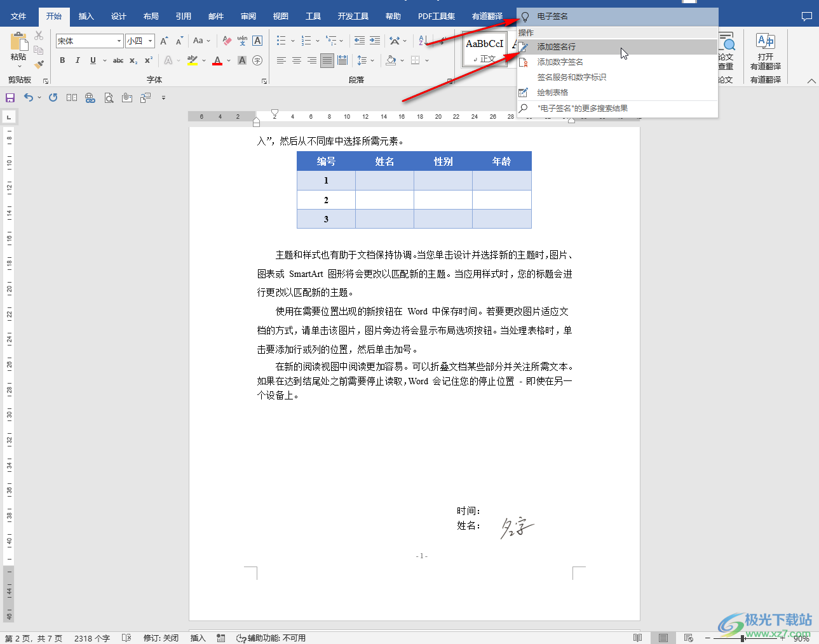Switch to web layout view in status bar
The width and height of the screenshot is (819, 644).
tap(689, 638)
